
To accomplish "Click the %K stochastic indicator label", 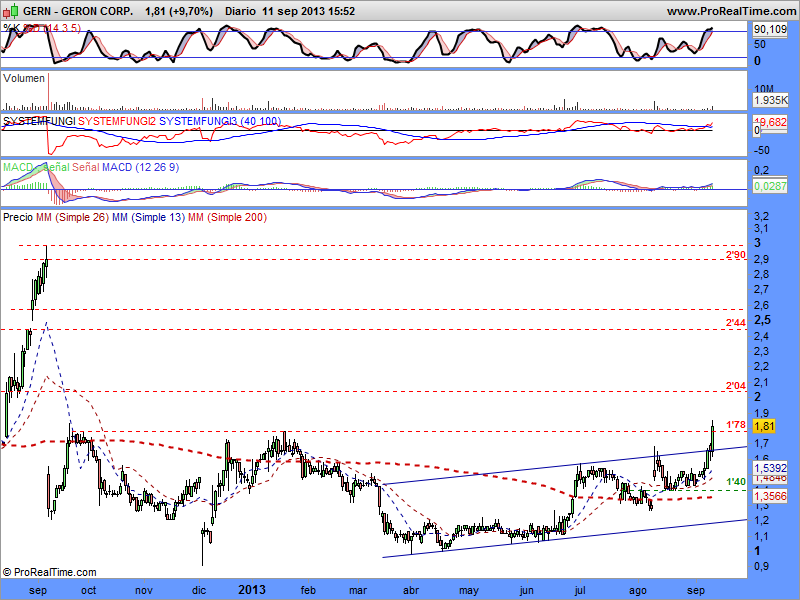I will 11,28.
